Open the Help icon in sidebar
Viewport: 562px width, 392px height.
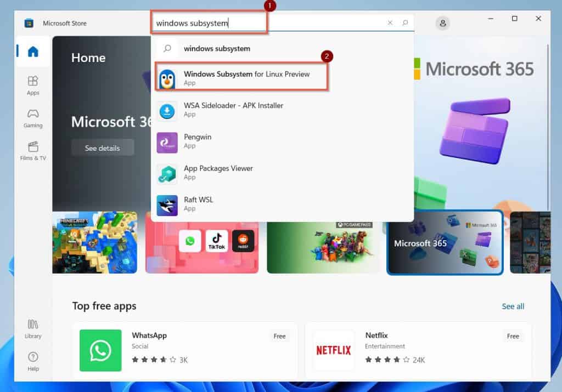pyautogui.click(x=33, y=361)
